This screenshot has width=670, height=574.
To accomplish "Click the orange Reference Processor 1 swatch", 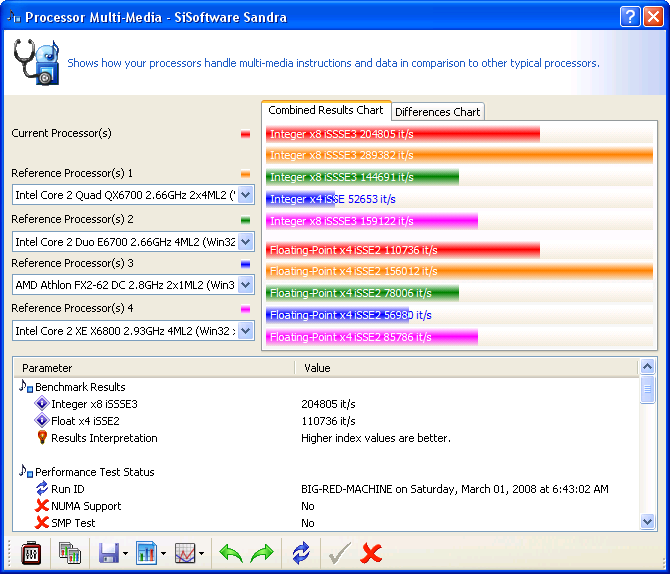I will 245,174.
